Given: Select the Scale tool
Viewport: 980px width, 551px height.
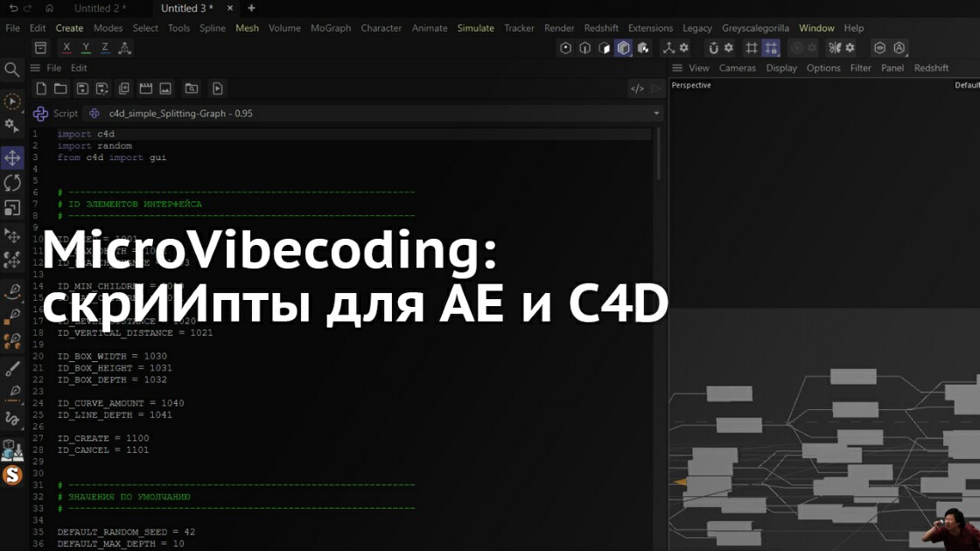Looking at the screenshot, I should [12, 207].
